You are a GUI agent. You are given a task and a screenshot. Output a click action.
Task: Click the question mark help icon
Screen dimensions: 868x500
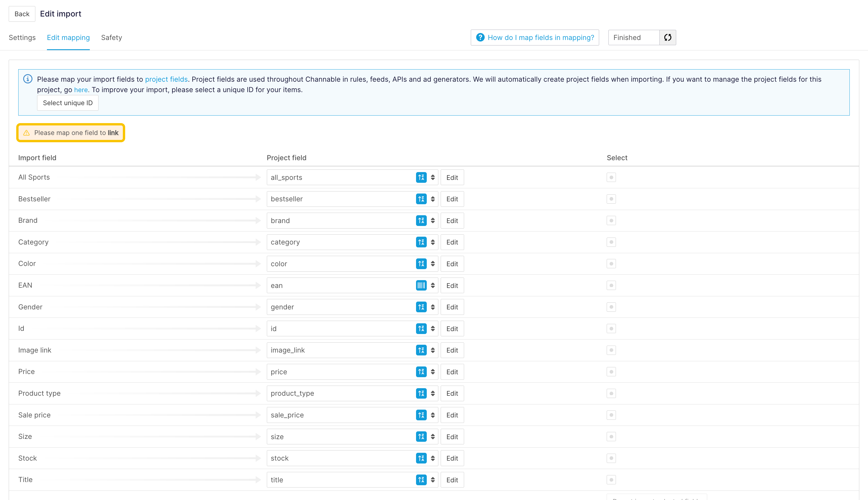[x=480, y=37]
